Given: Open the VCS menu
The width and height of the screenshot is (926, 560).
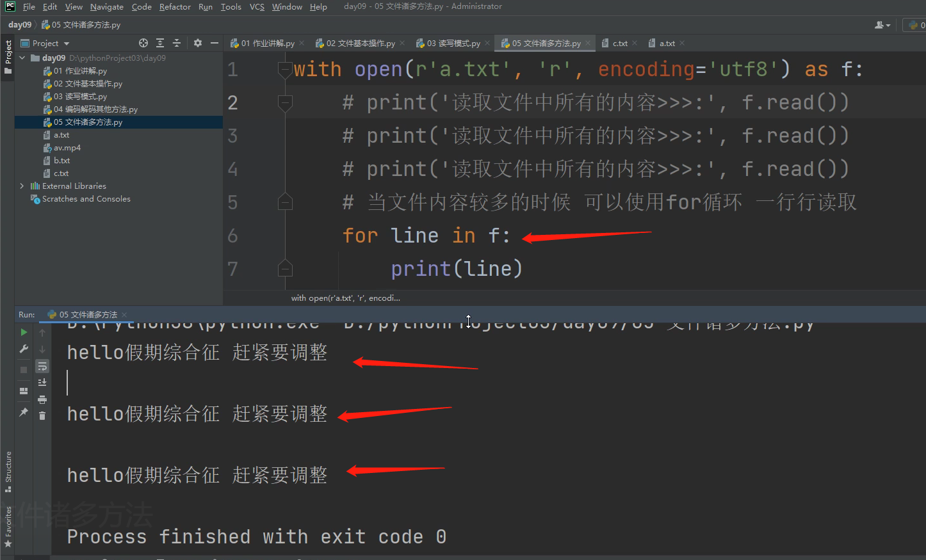Looking at the screenshot, I should coord(257,6).
